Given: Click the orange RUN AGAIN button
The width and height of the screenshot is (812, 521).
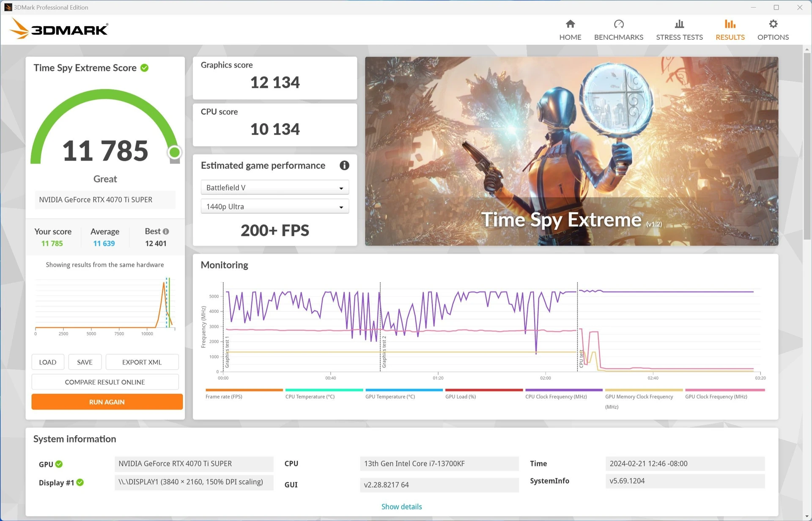Looking at the screenshot, I should 107,402.
